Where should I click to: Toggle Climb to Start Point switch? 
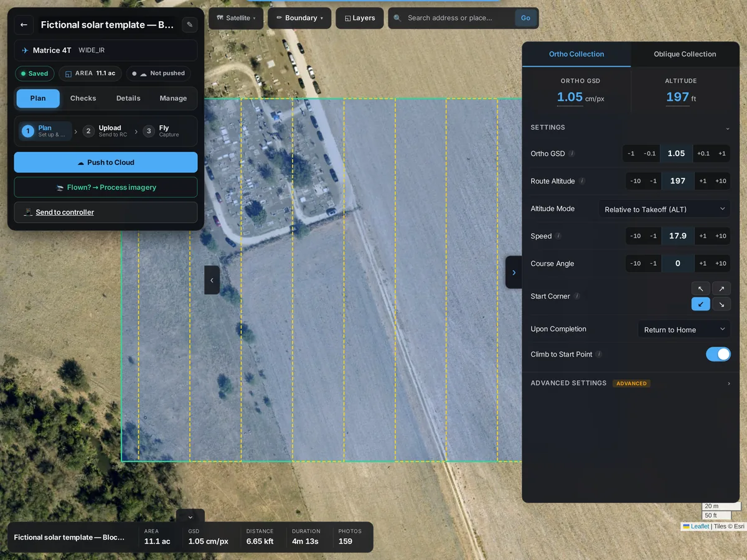(x=718, y=354)
